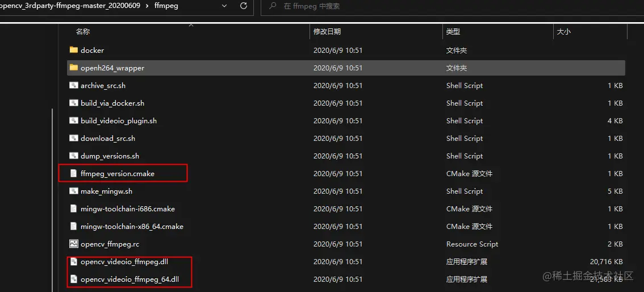Select the ffmpeg_version.cmake file name

tap(118, 174)
